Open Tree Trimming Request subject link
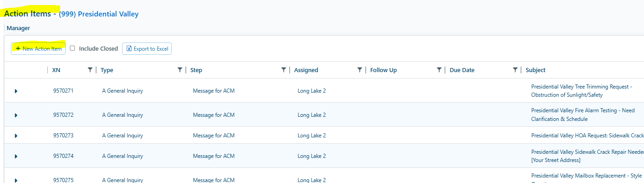Screen dimensions: 644x183 (x=582, y=91)
